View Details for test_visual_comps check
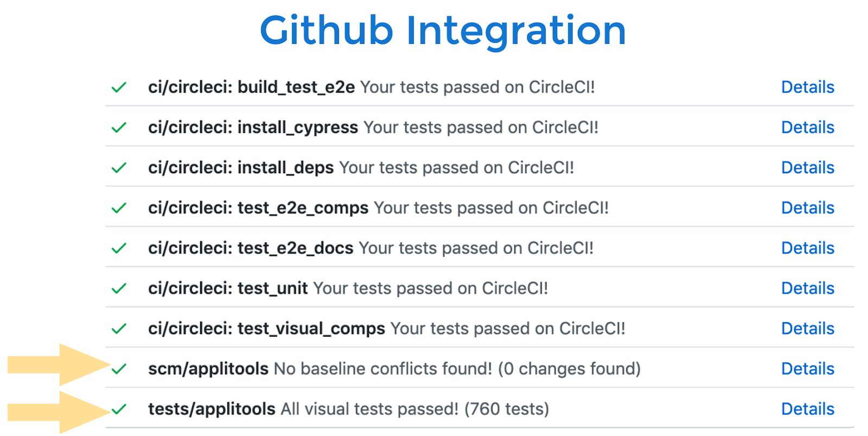Screen dimensions: 868x436 tap(807, 328)
